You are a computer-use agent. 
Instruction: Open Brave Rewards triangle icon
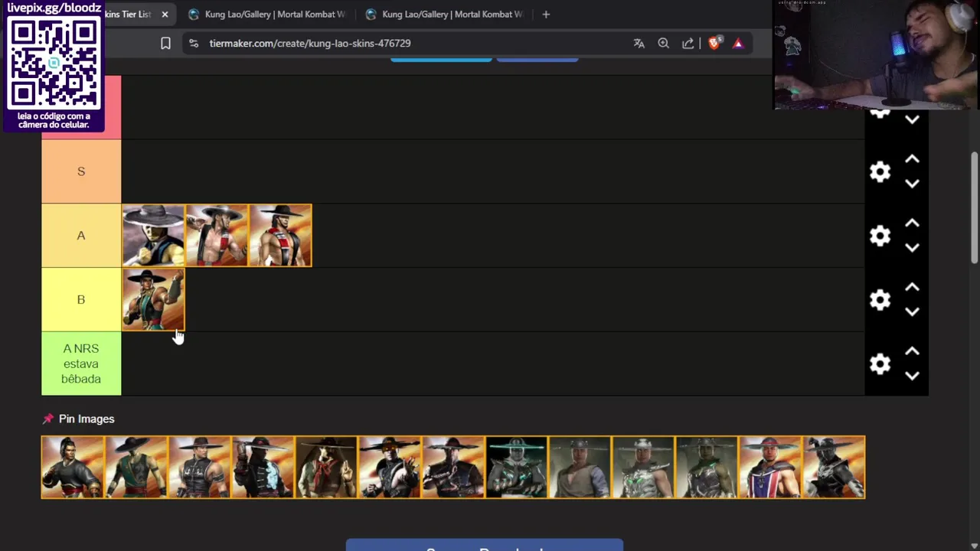pyautogui.click(x=738, y=44)
